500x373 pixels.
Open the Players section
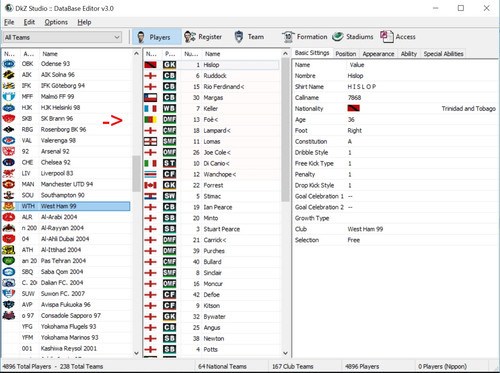coord(157,37)
